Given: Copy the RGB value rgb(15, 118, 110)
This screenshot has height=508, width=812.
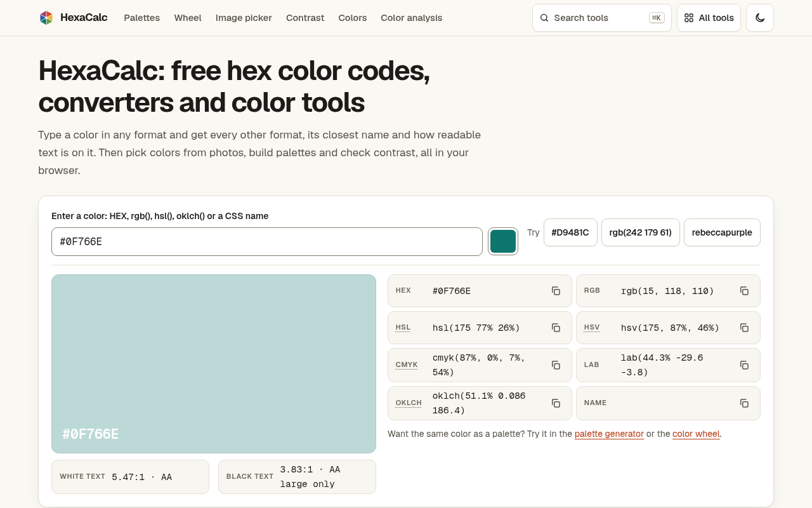Looking at the screenshot, I should [744, 291].
